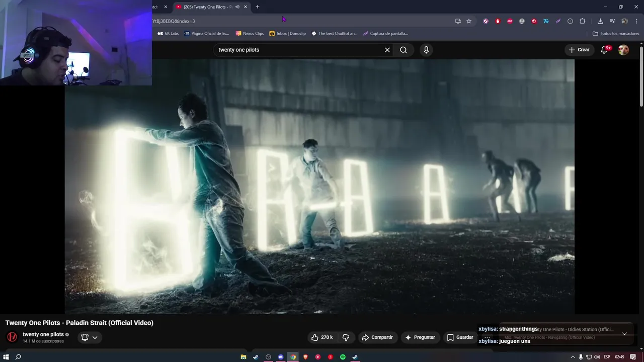
Task: Open The best ChatBot bookmark
Action: pyautogui.click(x=335, y=34)
